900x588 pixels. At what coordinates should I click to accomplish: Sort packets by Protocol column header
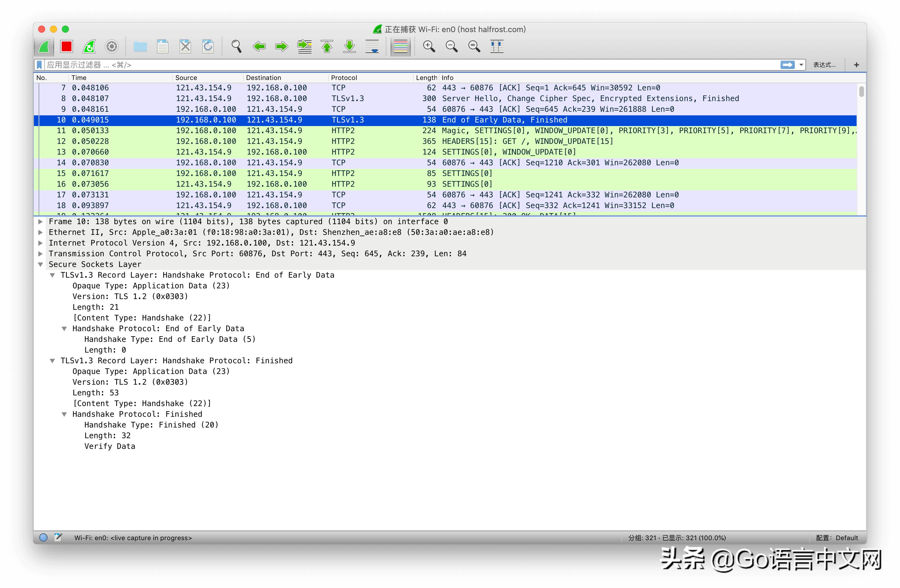pyautogui.click(x=344, y=78)
